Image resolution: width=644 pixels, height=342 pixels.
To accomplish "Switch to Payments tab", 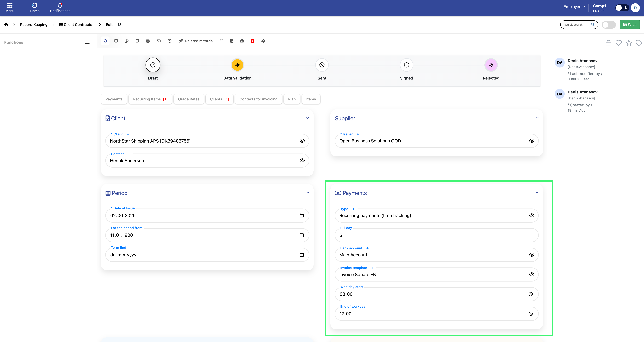I will click(114, 99).
